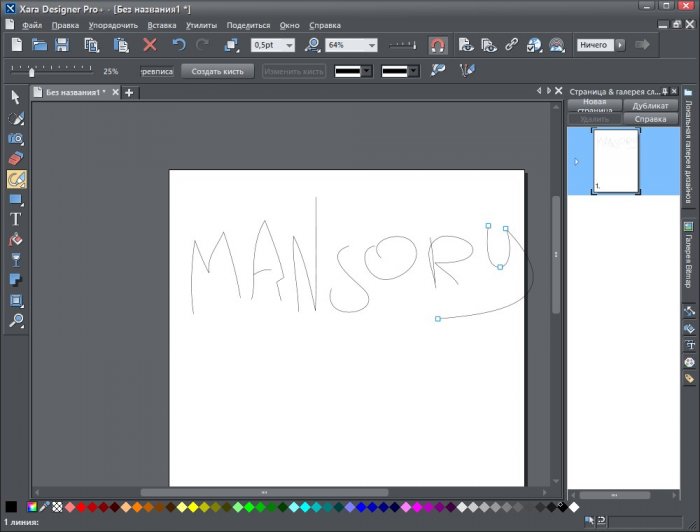
Task: Select page 1 thumbnail in gallery
Action: (x=615, y=160)
